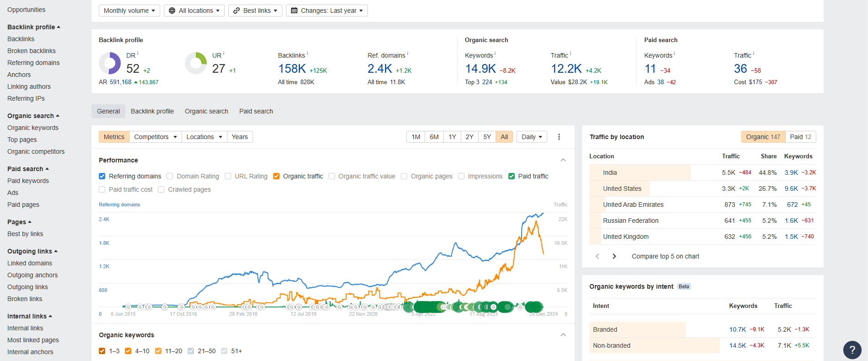The width and height of the screenshot is (868, 361).
Task: Click the DR info icon
Action: [x=138, y=54]
